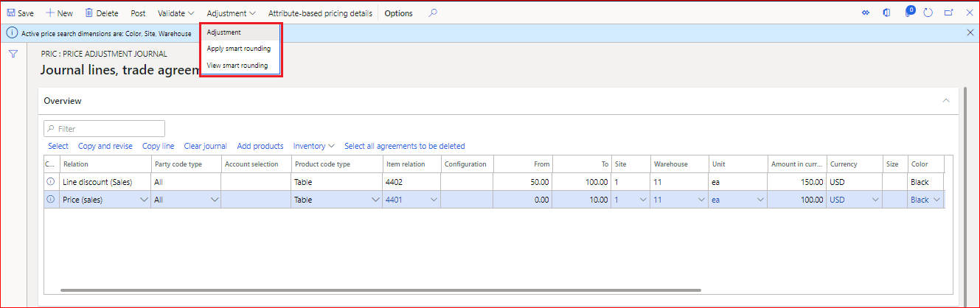Open in Office icon in top right
This screenshot has width=980, height=308.
[x=886, y=13]
